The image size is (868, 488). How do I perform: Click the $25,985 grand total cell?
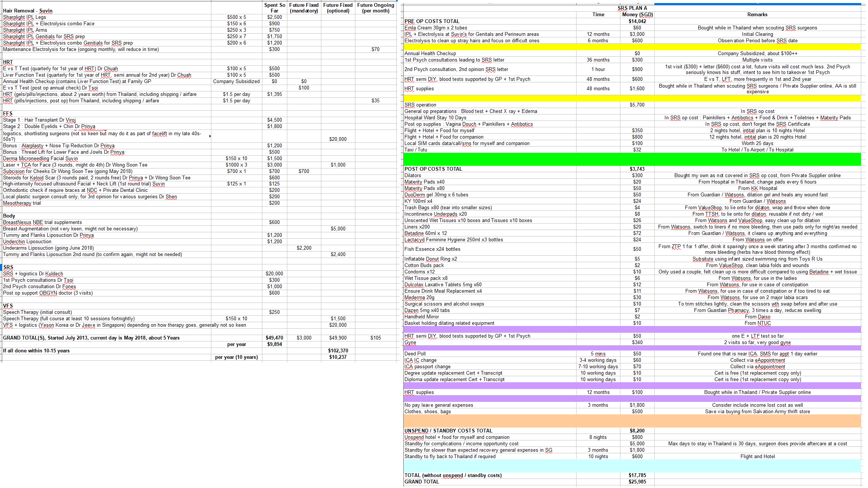(637, 482)
